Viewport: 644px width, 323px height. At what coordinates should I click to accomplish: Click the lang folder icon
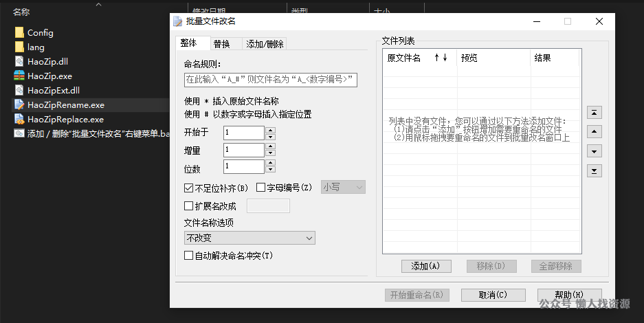(x=19, y=47)
